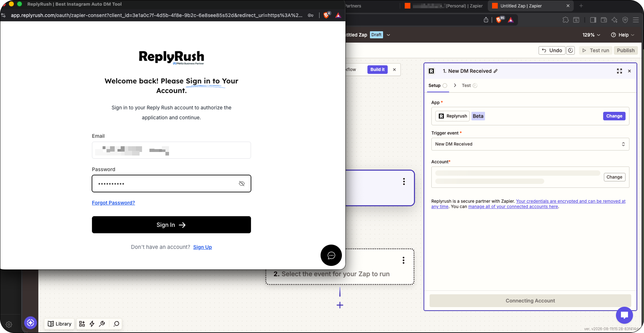Open the trigger step three-dot menu
This screenshot has height=333, width=644.
pos(404,182)
